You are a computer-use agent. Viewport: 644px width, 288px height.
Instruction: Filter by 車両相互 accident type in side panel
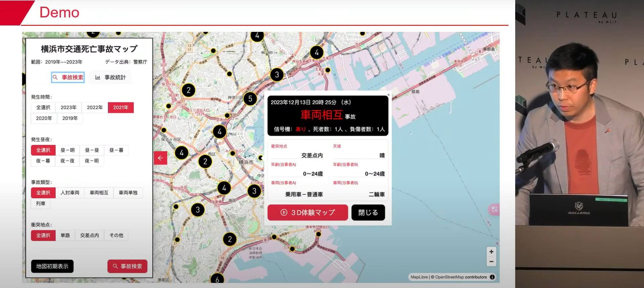click(x=99, y=193)
